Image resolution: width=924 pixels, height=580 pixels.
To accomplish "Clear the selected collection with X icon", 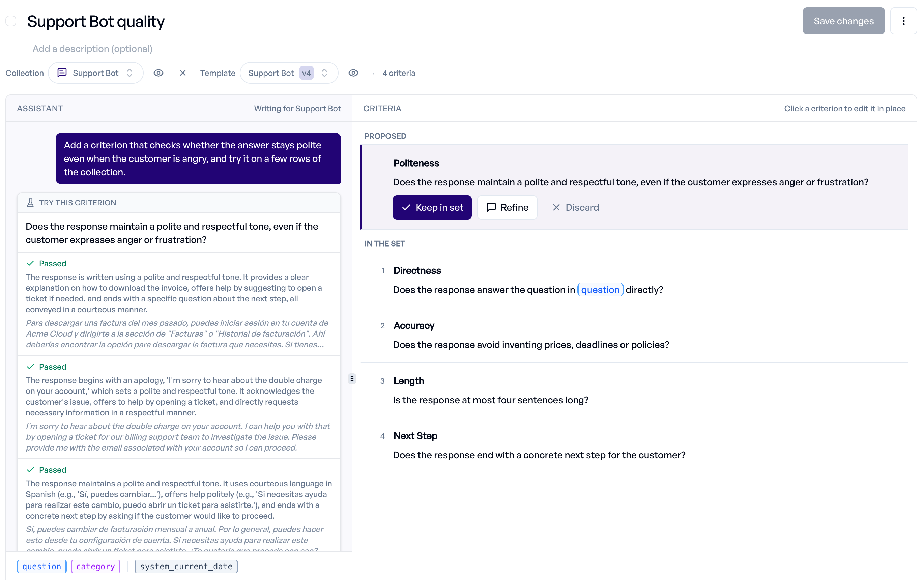I will tap(182, 73).
